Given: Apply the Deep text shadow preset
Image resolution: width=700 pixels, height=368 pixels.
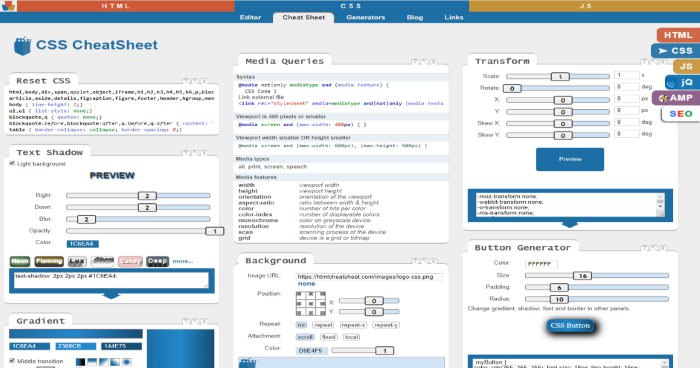Looking at the screenshot, I should pyautogui.click(x=158, y=261).
